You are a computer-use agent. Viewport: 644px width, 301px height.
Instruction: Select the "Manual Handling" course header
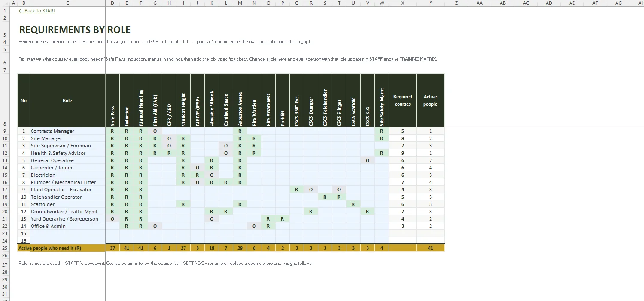141,100
